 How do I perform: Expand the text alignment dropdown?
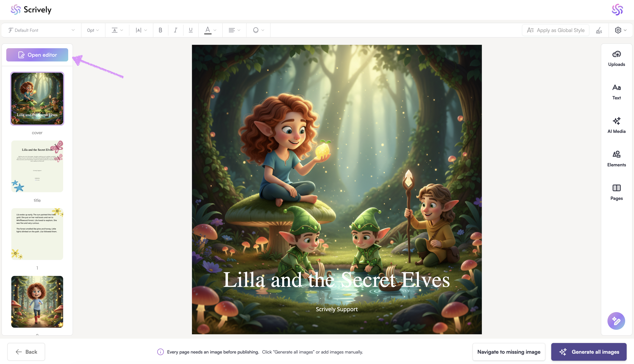[234, 30]
